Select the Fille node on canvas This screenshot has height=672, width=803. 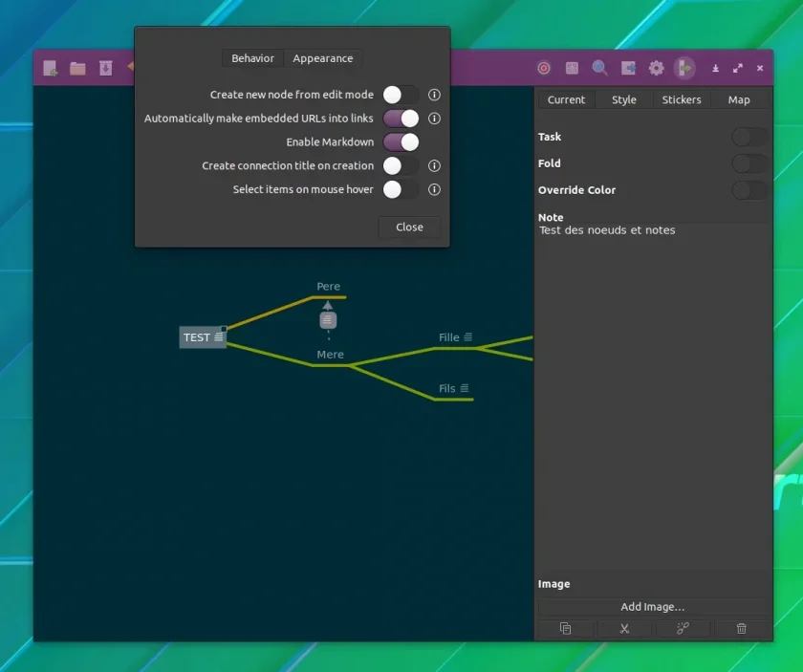point(449,337)
